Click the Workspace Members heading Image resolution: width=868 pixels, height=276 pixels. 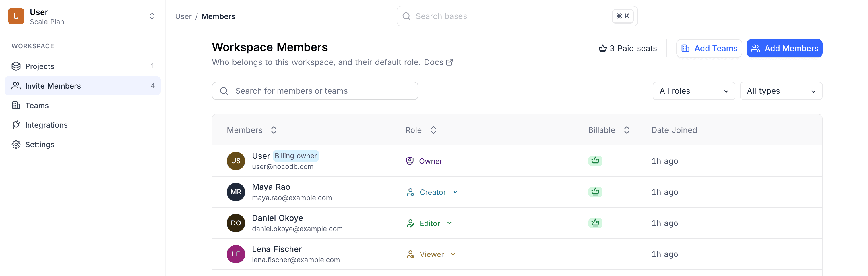pos(270,47)
